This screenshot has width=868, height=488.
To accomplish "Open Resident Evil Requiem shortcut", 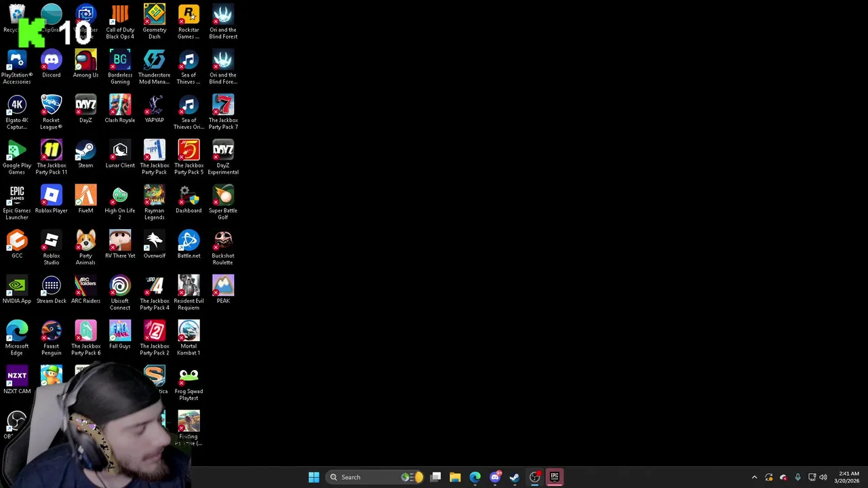I will point(189,293).
